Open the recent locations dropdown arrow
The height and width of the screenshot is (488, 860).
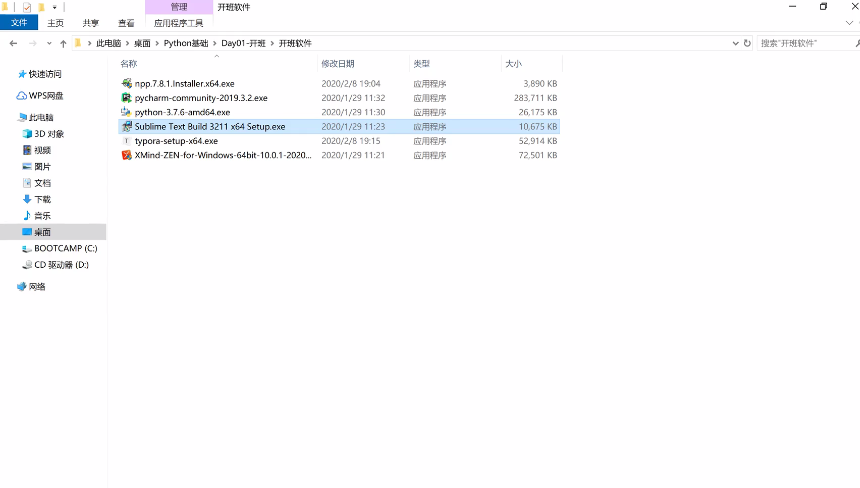[x=49, y=43]
